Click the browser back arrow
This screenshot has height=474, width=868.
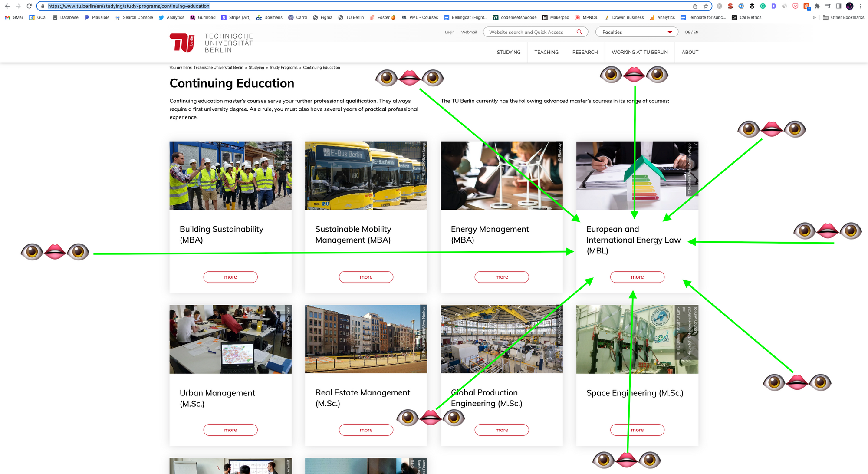tap(7, 6)
